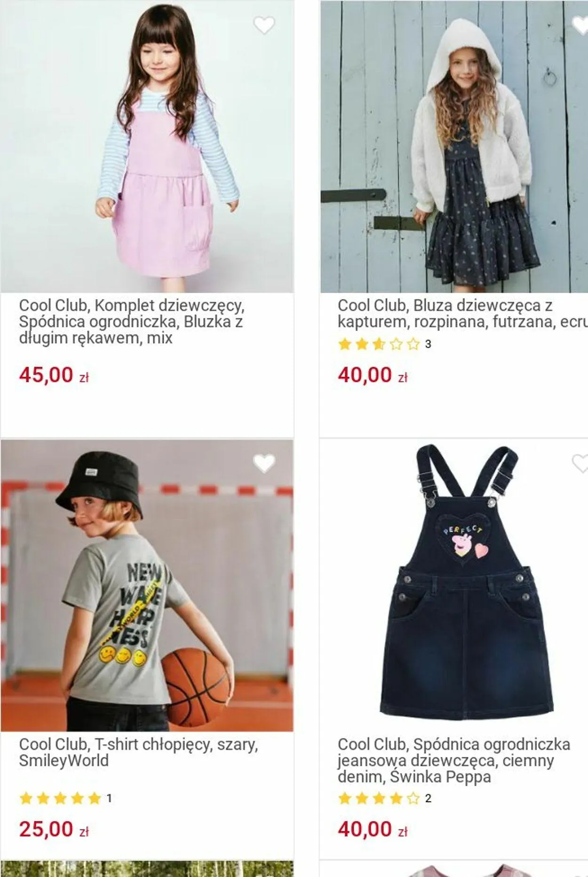Screen dimensions: 588x877
Task: Open T-shirt chłopięcy szary SmileyWorld link
Action: pyautogui.click(x=139, y=752)
